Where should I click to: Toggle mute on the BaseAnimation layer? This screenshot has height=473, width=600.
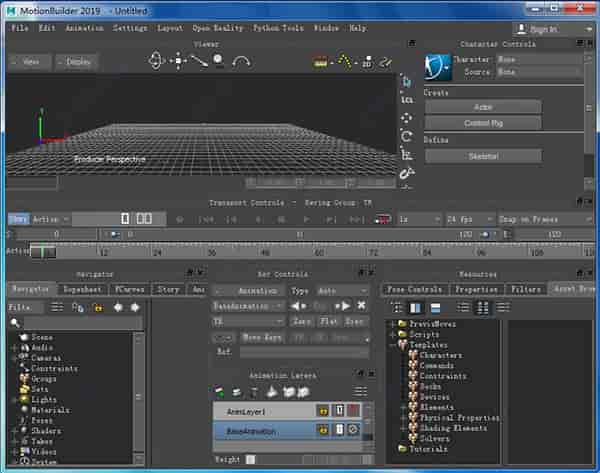coord(353,430)
